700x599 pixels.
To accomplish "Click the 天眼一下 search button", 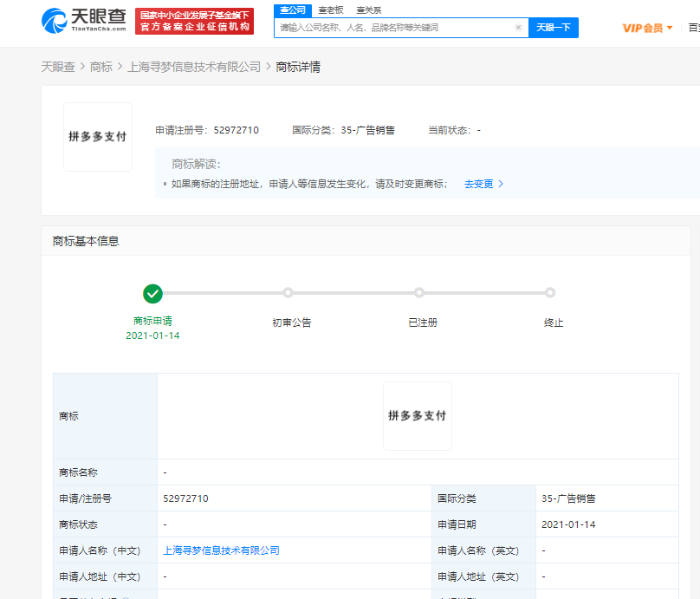I will click(x=554, y=27).
